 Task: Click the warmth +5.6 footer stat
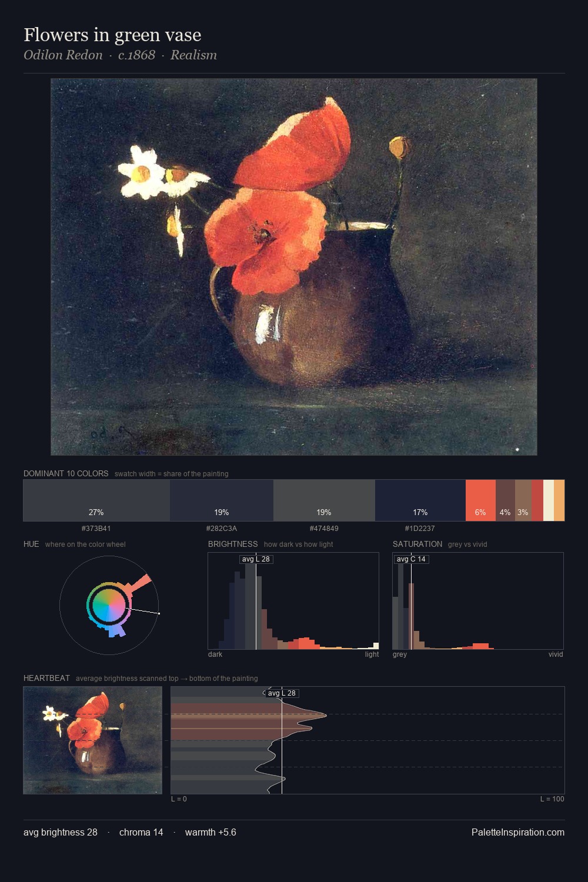tap(211, 832)
